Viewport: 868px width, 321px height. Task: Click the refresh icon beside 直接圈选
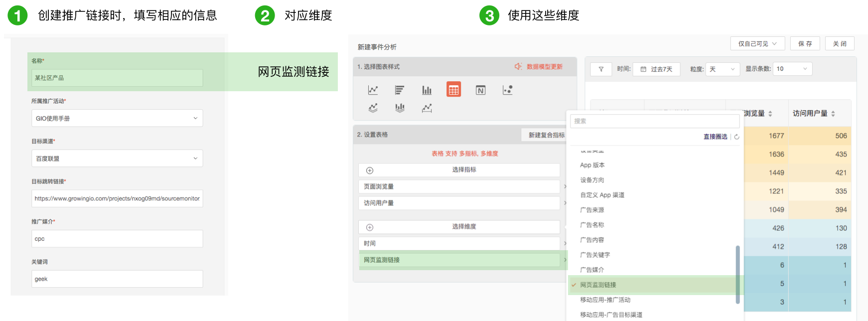(736, 137)
